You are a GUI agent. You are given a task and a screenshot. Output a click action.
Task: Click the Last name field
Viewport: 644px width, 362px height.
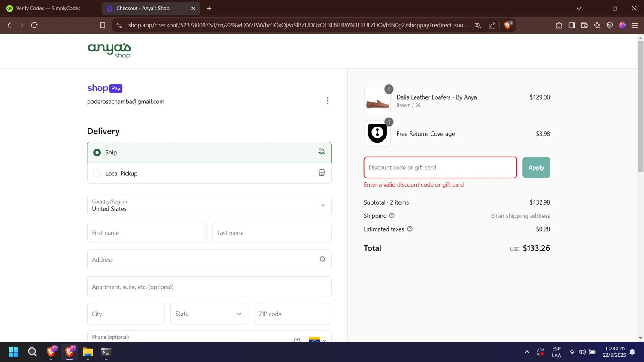272,232
